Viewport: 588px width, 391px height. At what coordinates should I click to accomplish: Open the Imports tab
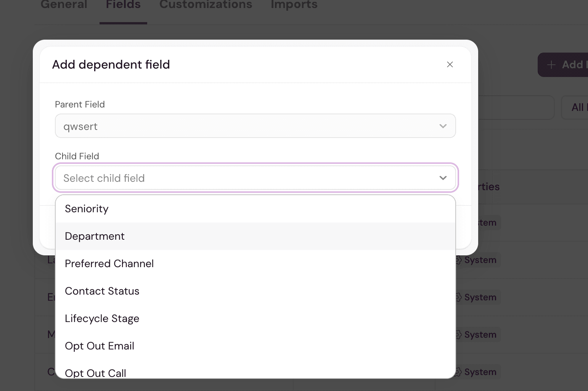pos(294,5)
